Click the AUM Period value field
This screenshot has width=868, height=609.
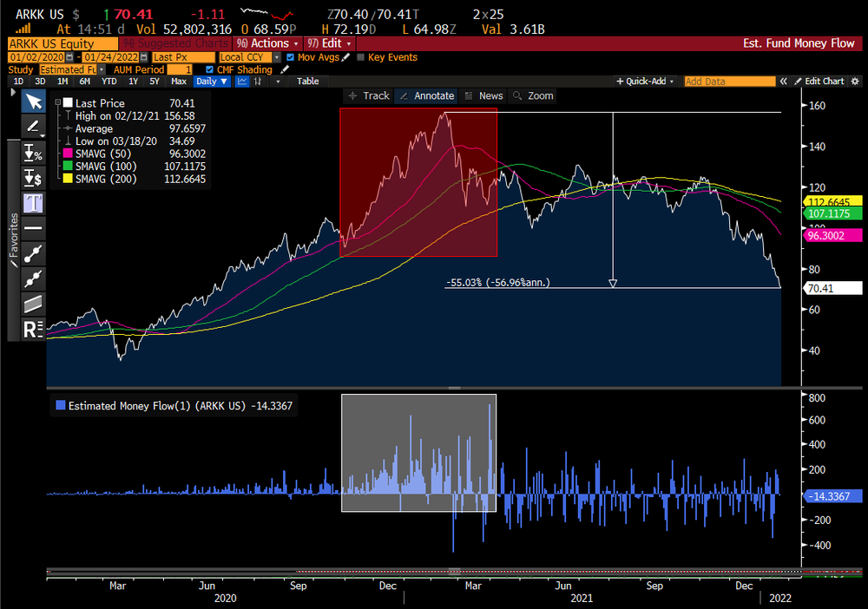click(180, 69)
